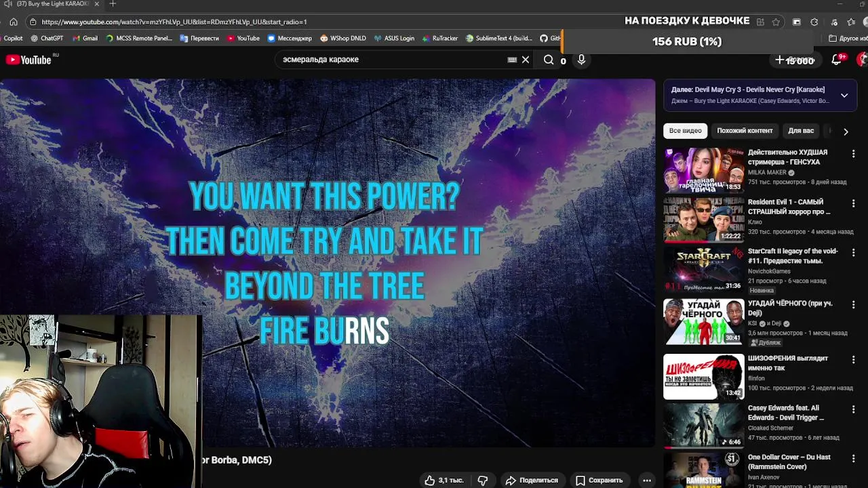Open the browser extensions puzzle icon
This screenshot has height=488, width=868.
814,22
